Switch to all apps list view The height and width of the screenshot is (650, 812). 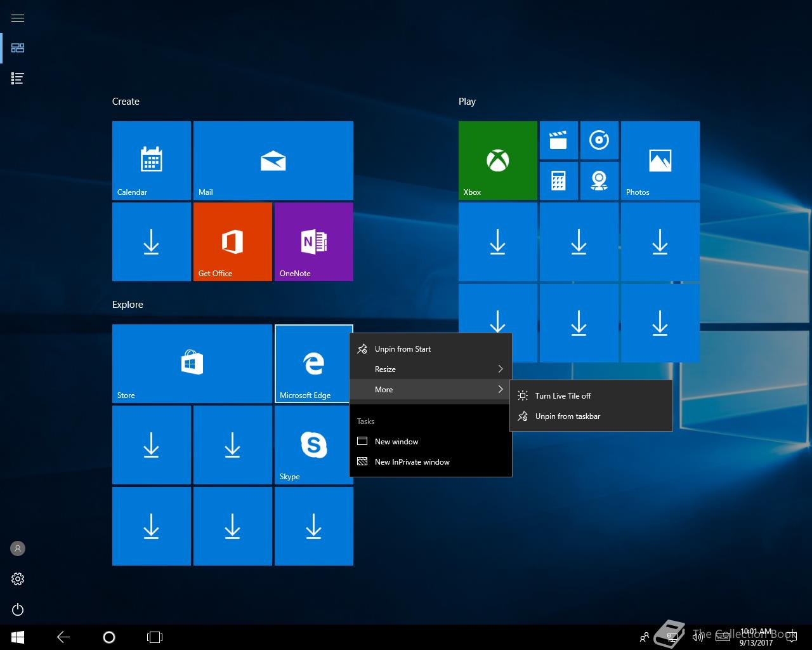pos(18,79)
